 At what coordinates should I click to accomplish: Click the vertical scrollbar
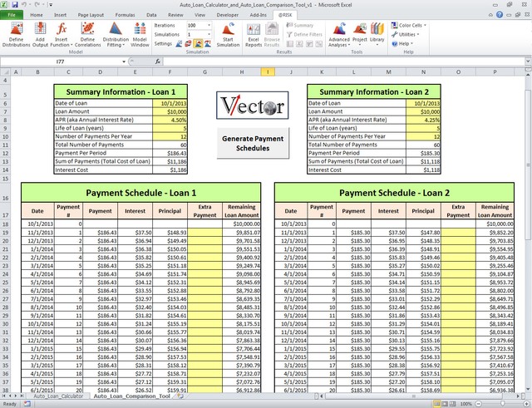point(528,163)
